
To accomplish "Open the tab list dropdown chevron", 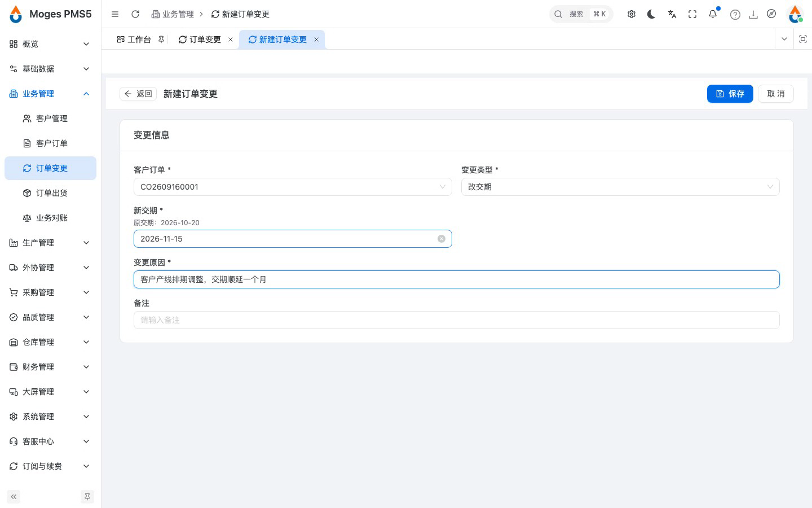I will tap(784, 39).
